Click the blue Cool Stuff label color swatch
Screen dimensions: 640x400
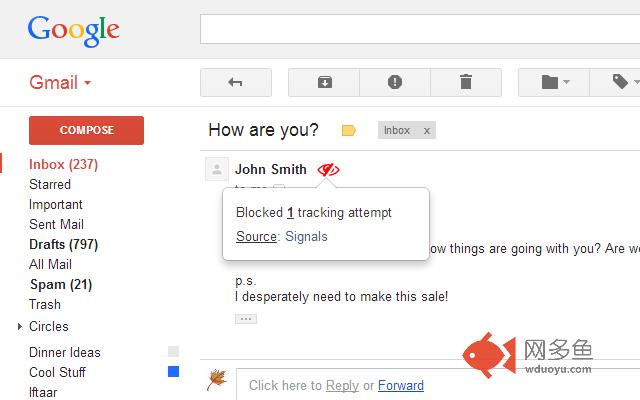[x=173, y=371]
